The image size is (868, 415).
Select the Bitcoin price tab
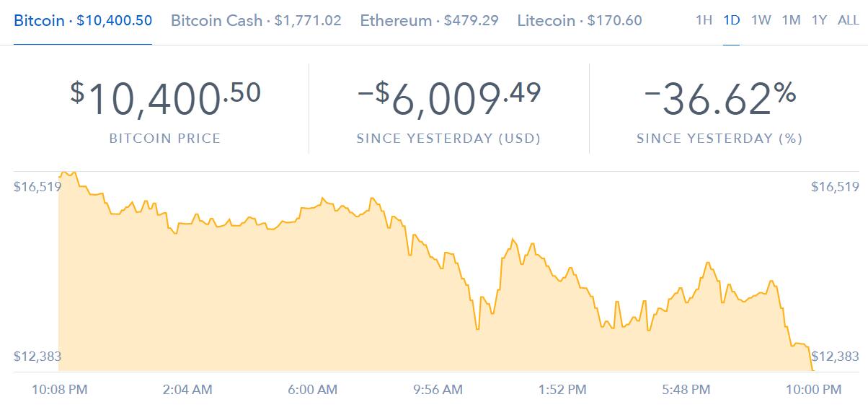point(83,20)
